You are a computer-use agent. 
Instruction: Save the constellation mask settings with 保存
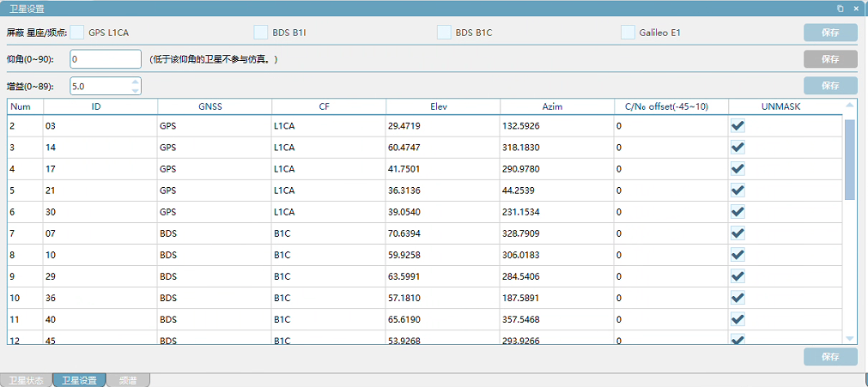pyautogui.click(x=830, y=33)
